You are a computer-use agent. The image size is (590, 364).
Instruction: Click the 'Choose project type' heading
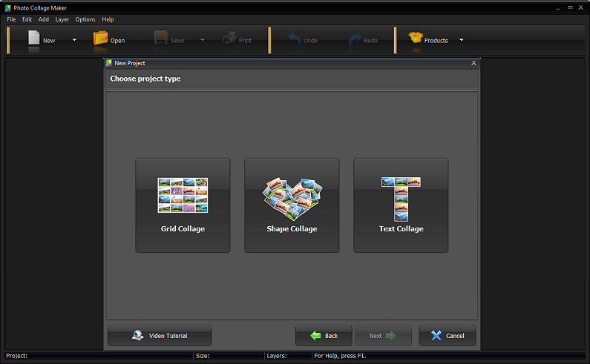[x=145, y=79]
